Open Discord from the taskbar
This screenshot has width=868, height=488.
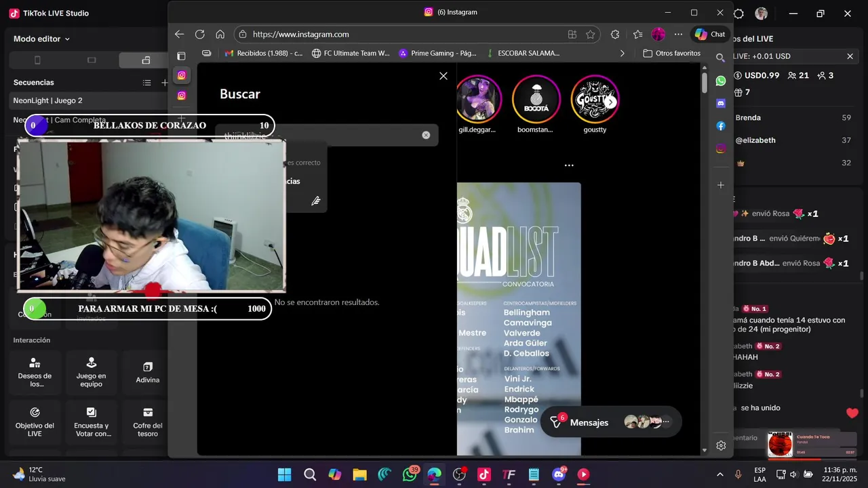click(559, 474)
